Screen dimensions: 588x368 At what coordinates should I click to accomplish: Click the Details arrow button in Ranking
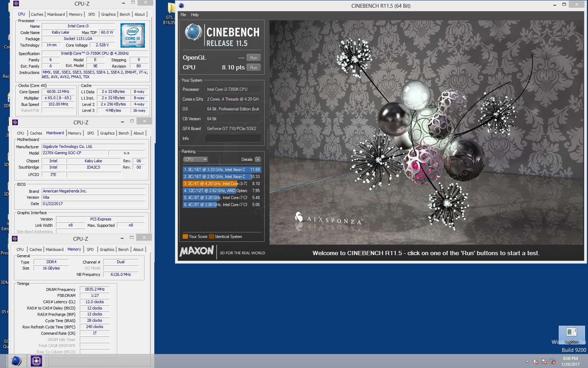click(x=258, y=159)
